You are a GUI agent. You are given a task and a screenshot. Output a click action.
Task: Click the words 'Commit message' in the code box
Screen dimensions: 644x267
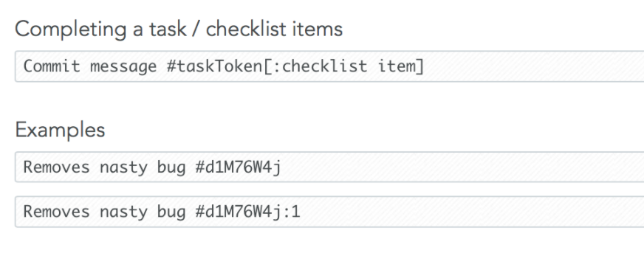[90, 66]
